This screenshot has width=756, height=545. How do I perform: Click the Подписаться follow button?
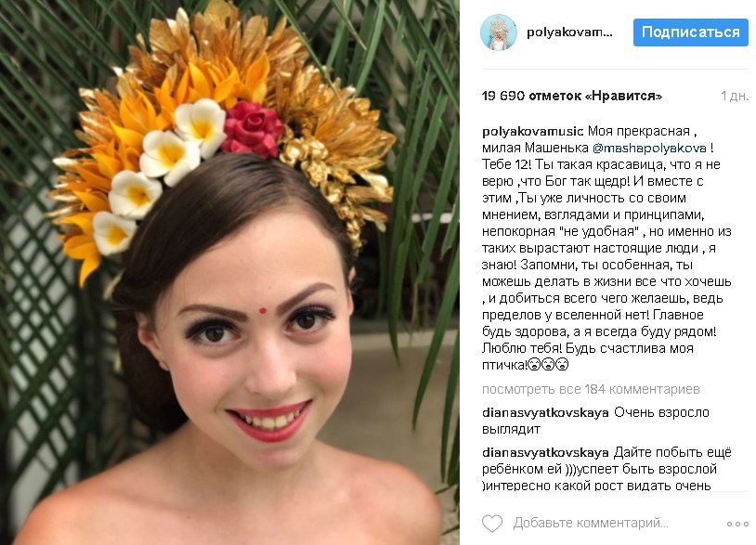(690, 32)
